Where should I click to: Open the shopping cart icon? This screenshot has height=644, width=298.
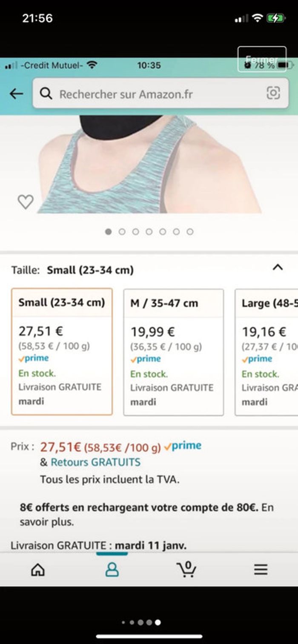[186, 569]
